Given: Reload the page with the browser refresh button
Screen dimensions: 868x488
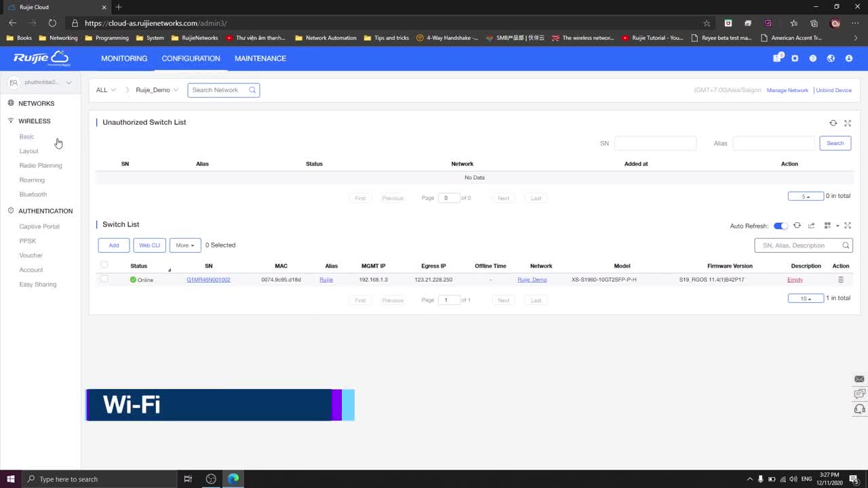Looking at the screenshot, I should [52, 23].
